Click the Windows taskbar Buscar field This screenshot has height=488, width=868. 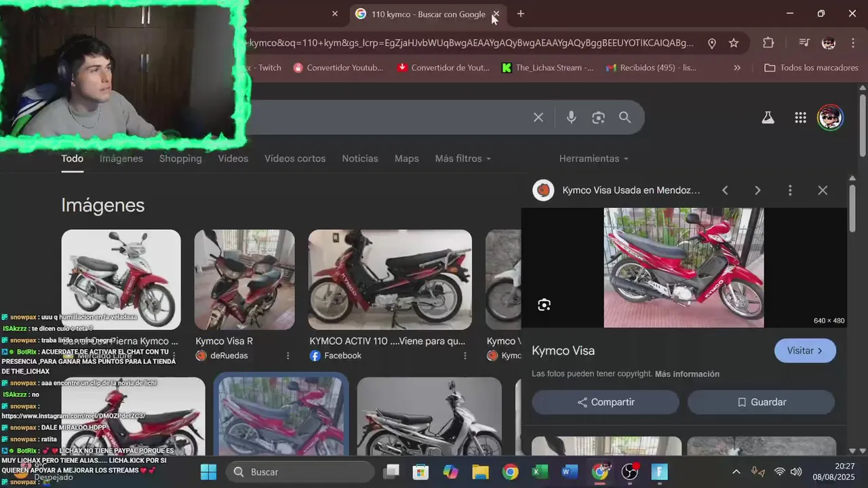click(300, 472)
